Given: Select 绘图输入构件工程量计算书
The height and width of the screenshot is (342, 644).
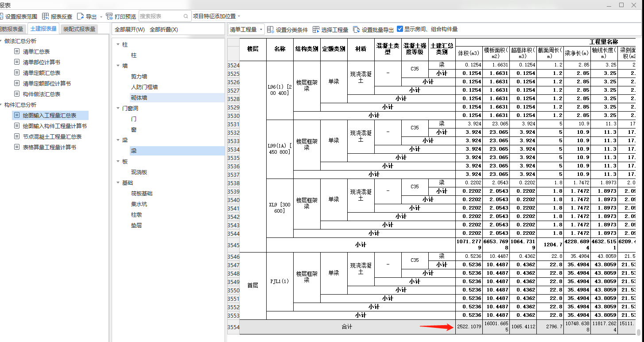Looking at the screenshot, I should [x=55, y=126].
